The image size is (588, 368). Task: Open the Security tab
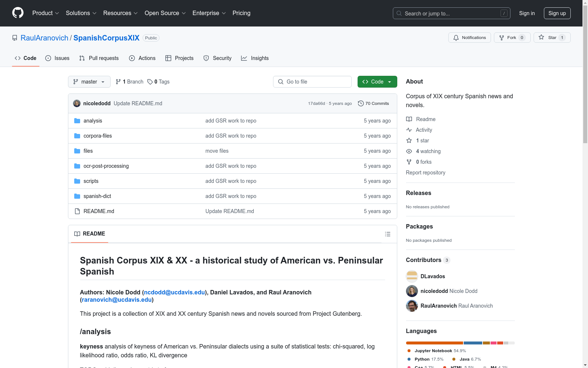[218, 58]
